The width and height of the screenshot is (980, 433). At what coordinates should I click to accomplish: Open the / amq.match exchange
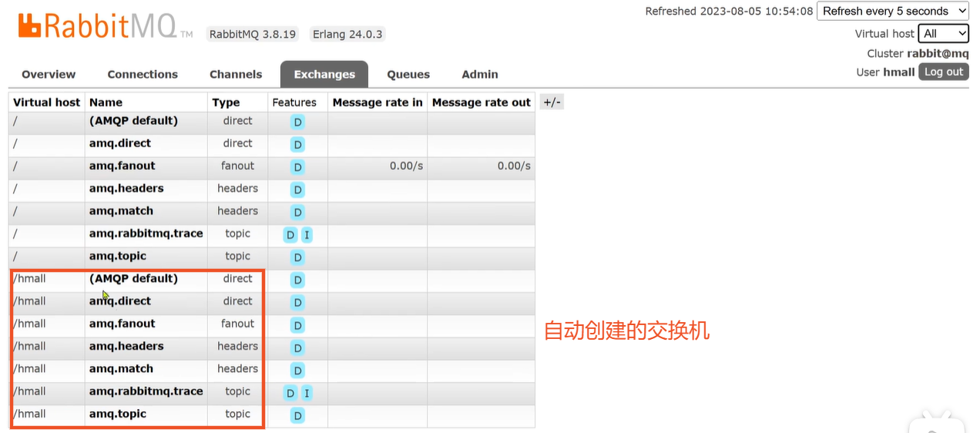click(x=121, y=210)
